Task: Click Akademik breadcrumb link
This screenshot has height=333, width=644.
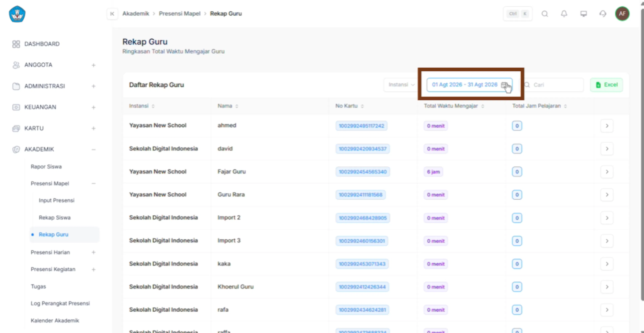Action: pyautogui.click(x=136, y=14)
